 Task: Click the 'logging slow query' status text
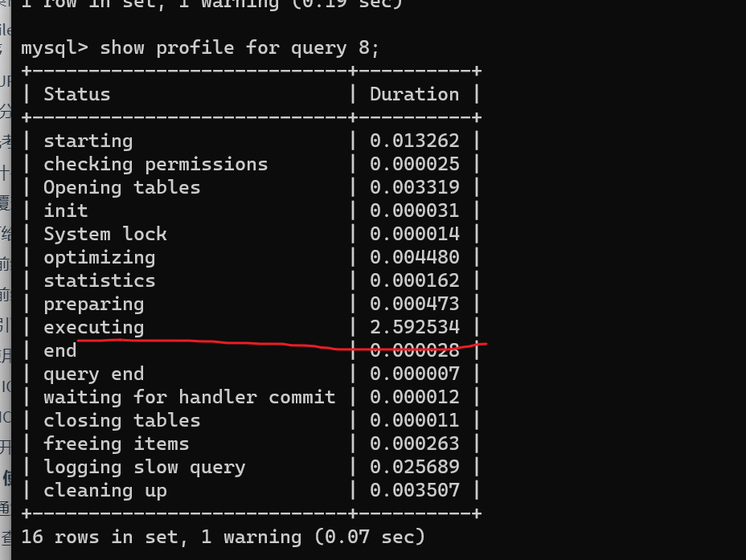(144, 468)
